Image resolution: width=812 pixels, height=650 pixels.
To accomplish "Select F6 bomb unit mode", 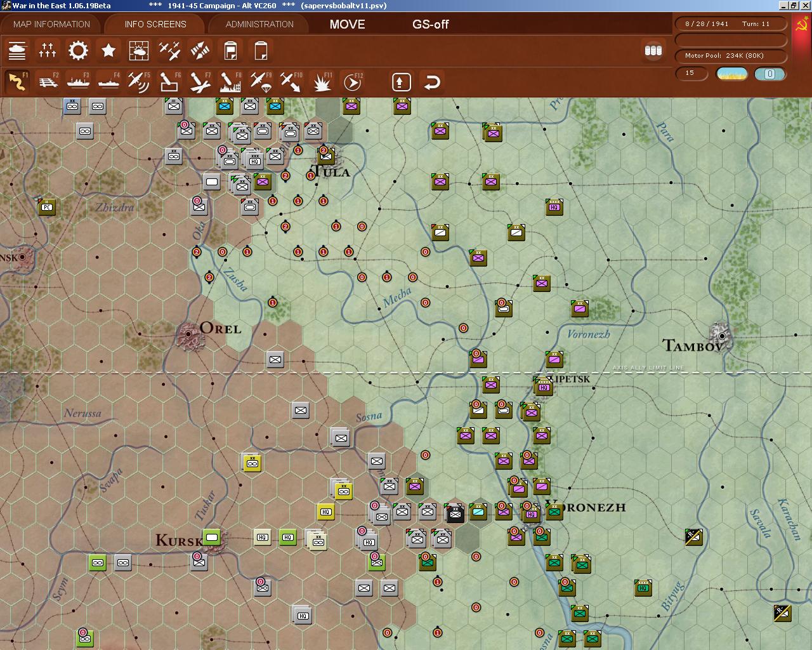I will pos(169,82).
